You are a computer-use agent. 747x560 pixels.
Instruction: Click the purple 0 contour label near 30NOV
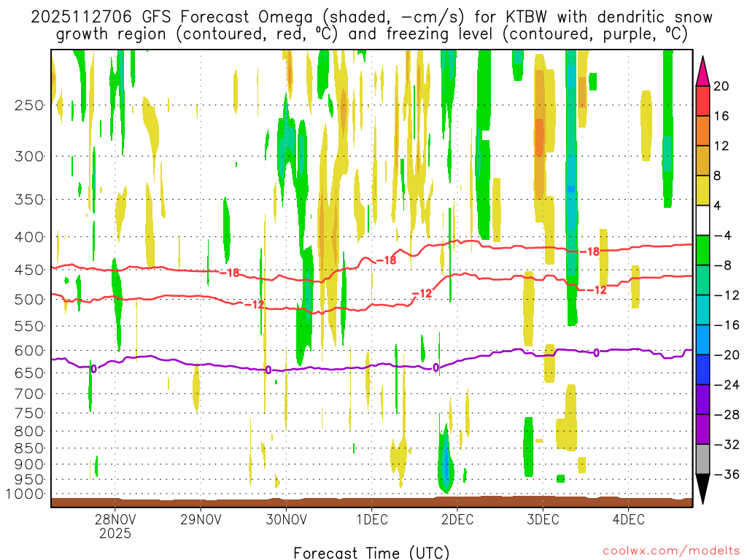pos(268,370)
